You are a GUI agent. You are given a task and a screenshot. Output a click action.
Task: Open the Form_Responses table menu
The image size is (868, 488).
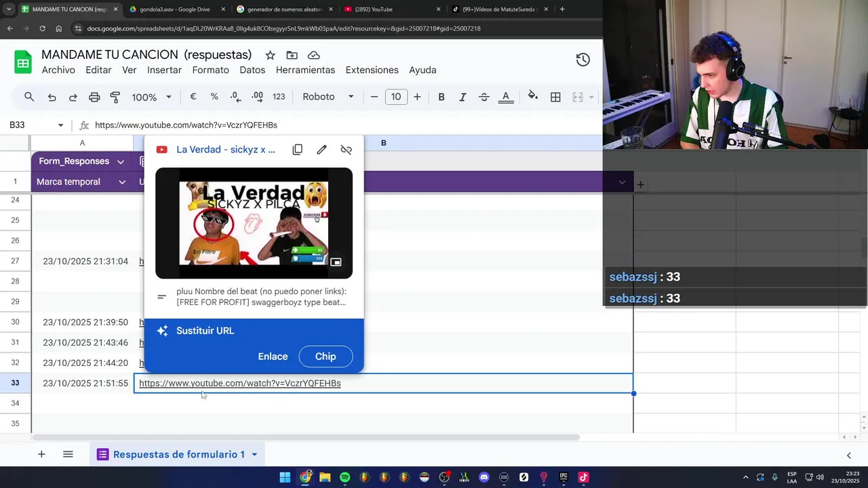(120, 161)
